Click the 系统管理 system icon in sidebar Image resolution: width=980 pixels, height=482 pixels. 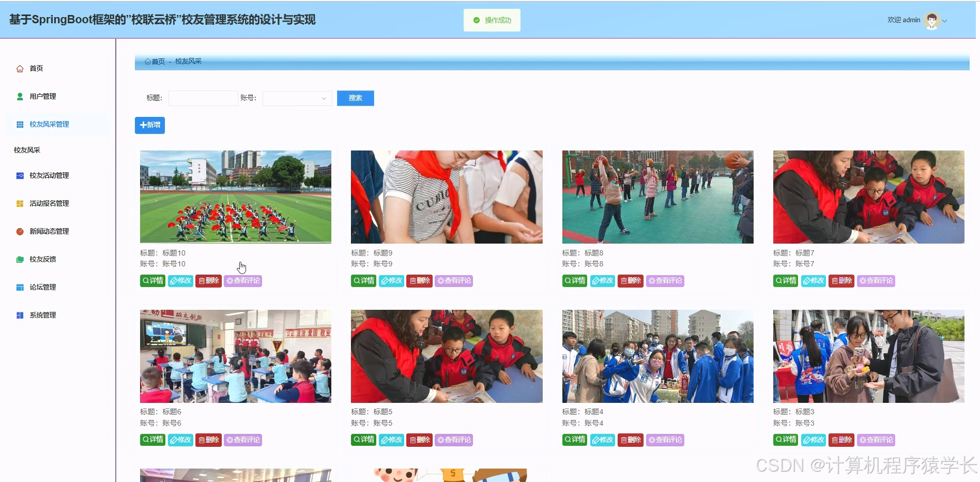20,315
